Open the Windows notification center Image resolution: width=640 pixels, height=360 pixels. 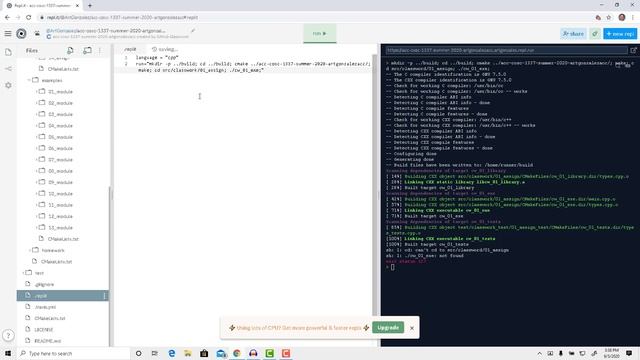click(629, 353)
